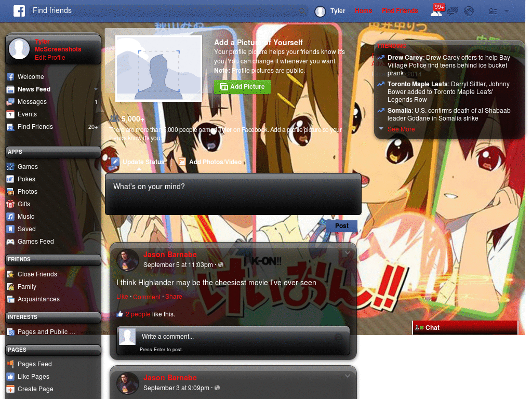Expand See More trending

[x=401, y=129]
